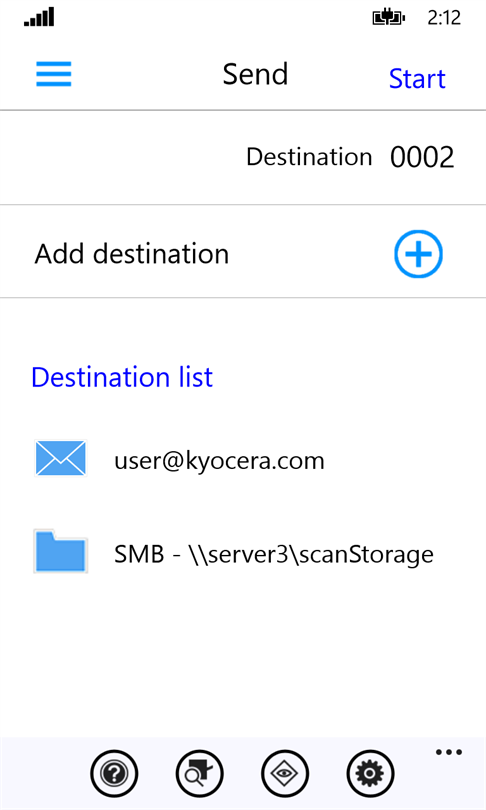Tap the battery charging status icon
Image resolution: width=486 pixels, height=810 pixels.
coord(388,18)
